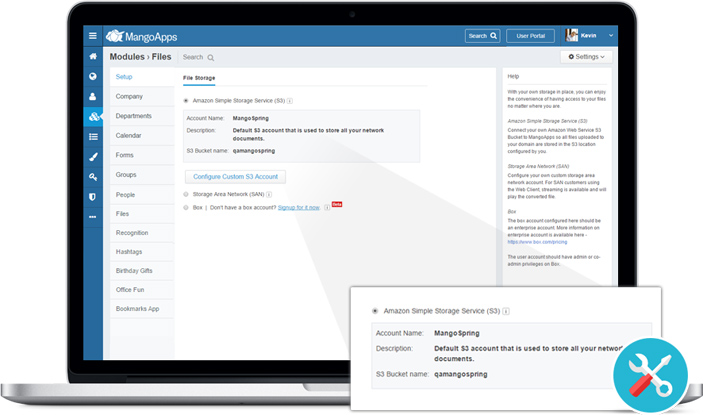This screenshot has width=703, height=415.
Task: Open the paintbrush branding sidebar icon
Action: [93, 157]
